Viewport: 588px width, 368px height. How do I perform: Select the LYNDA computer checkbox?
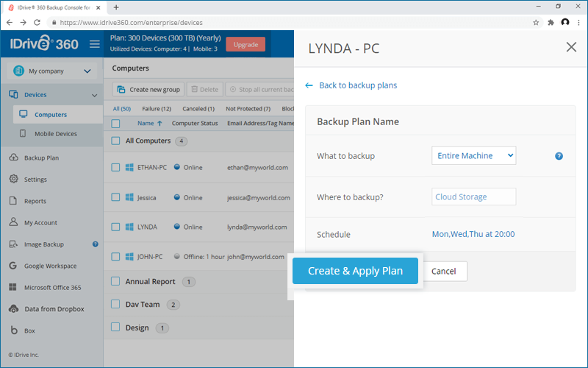115,227
